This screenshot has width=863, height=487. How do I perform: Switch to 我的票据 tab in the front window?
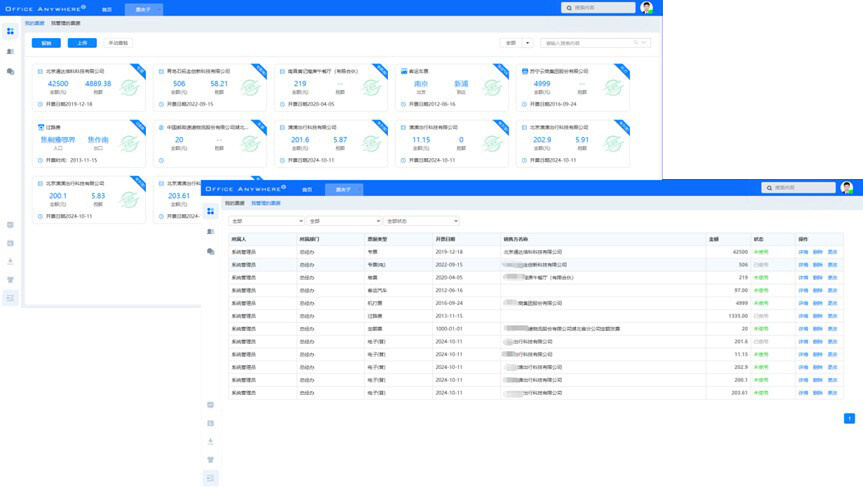click(x=234, y=203)
